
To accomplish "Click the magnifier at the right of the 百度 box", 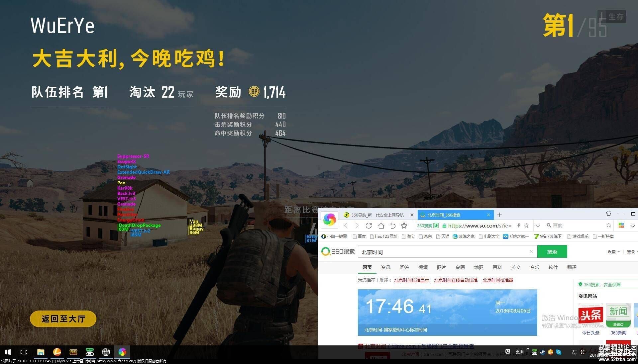I will pos(608,226).
